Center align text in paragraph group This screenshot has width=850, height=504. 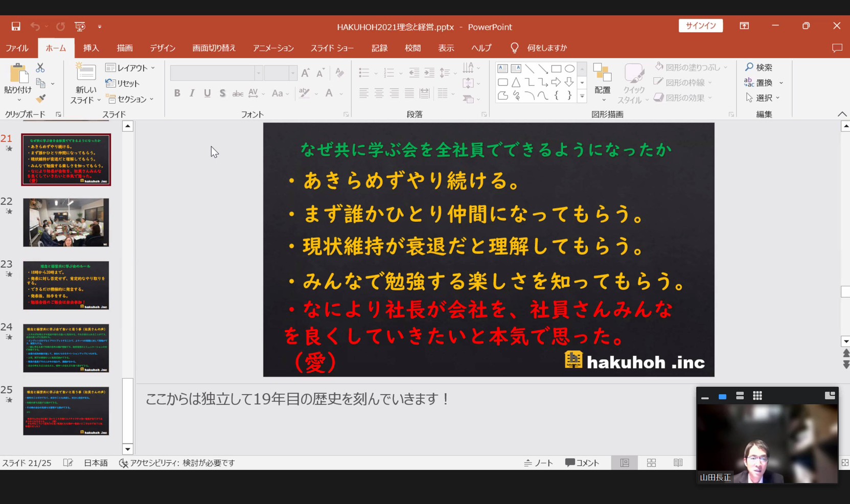pyautogui.click(x=379, y=93)
